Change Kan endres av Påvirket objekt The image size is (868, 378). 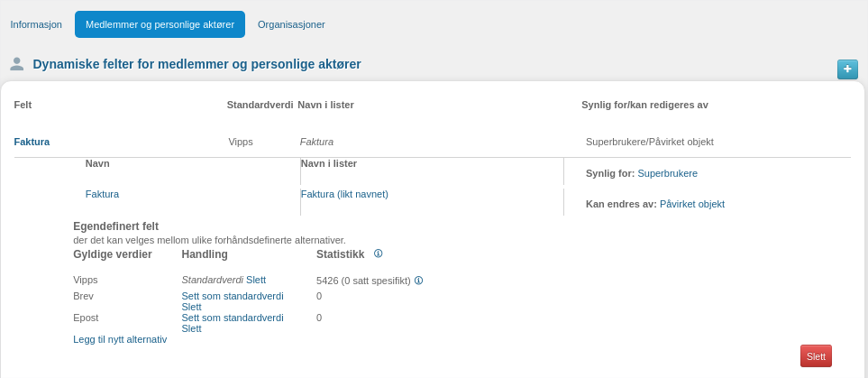[x=692, y=204]
